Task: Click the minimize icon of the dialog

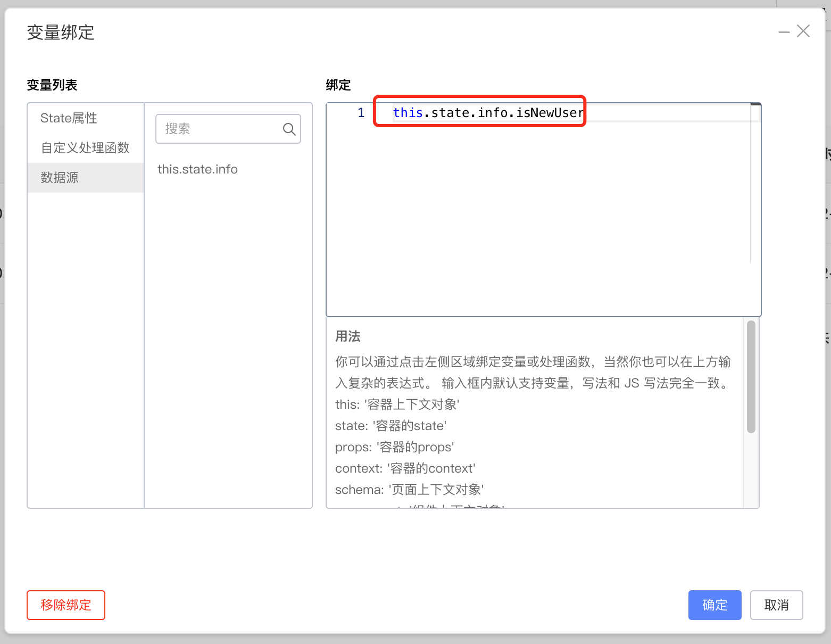Action: point(784,31)
